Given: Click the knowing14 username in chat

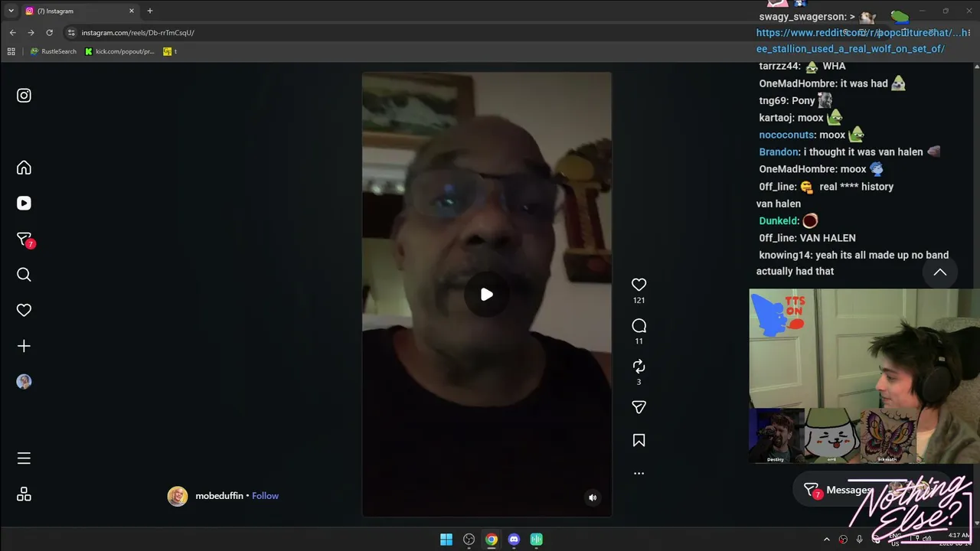Looking at the screenshot, I should [x=785, y=256].
